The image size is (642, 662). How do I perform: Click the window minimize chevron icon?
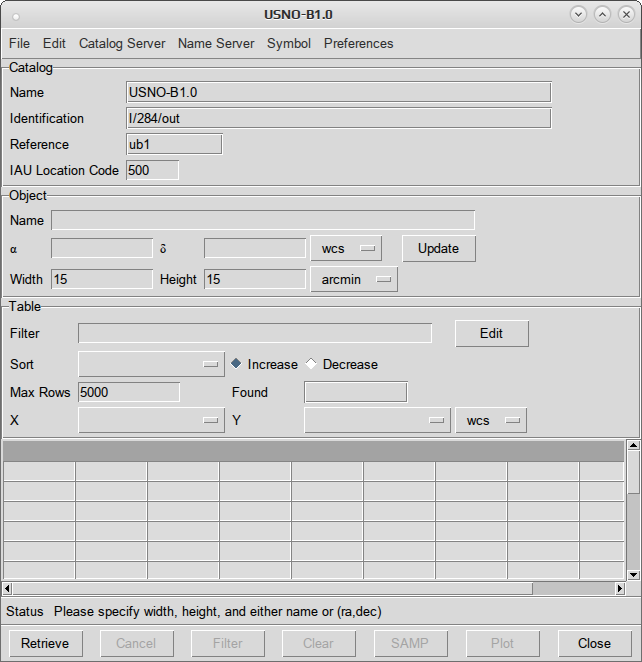tap(578, 15)
